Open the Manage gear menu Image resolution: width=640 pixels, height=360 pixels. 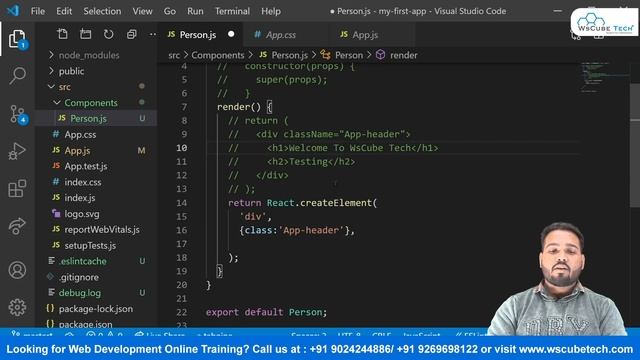(17, 307)
